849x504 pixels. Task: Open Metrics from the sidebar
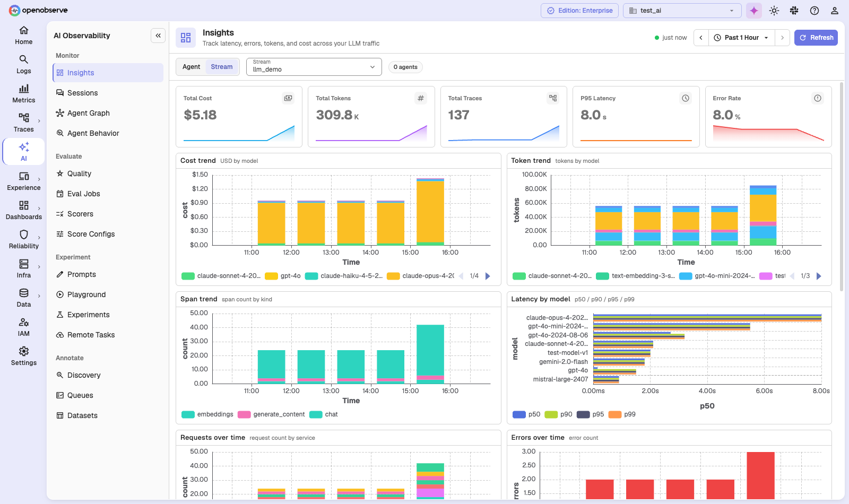click(24, 94)
